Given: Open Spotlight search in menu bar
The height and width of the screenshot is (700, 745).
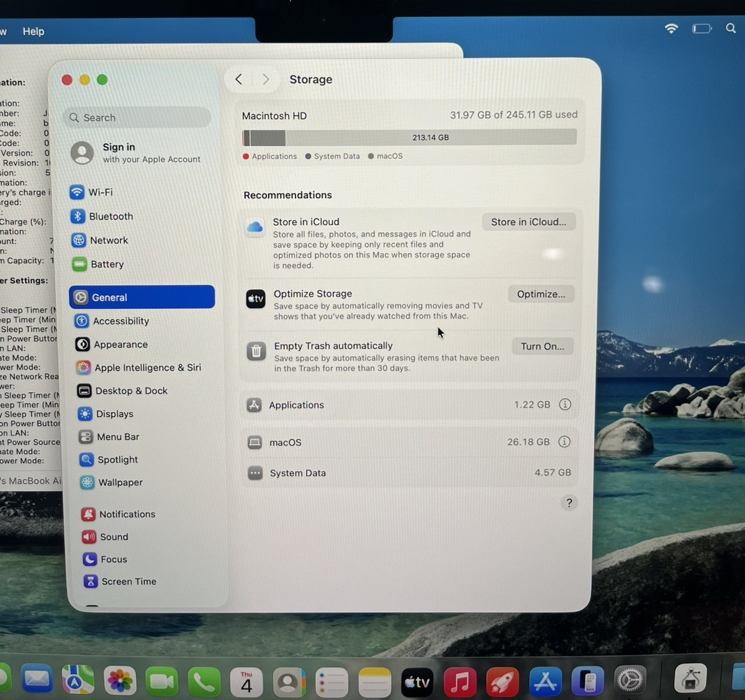Looking at the screenshot, I should point(731,28).
